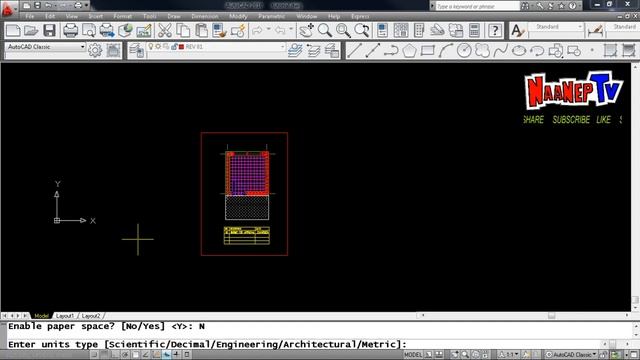Toggle Polar tracking in status bar
The image size is (640, 360).
coord(125,355)
